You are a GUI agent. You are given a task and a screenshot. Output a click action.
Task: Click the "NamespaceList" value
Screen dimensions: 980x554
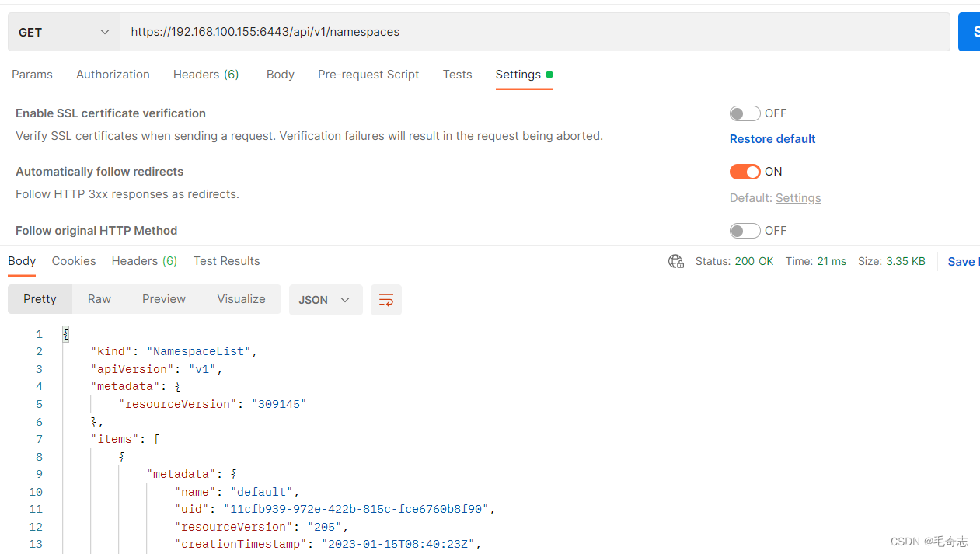click(198, 351)
